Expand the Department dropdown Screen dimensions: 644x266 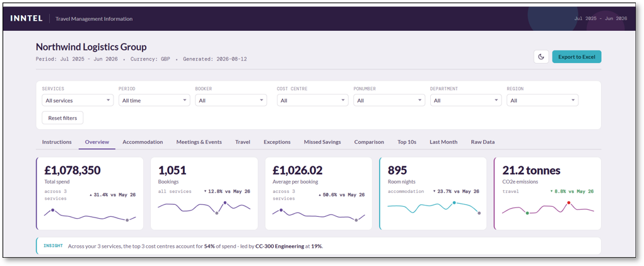[465, 100]
